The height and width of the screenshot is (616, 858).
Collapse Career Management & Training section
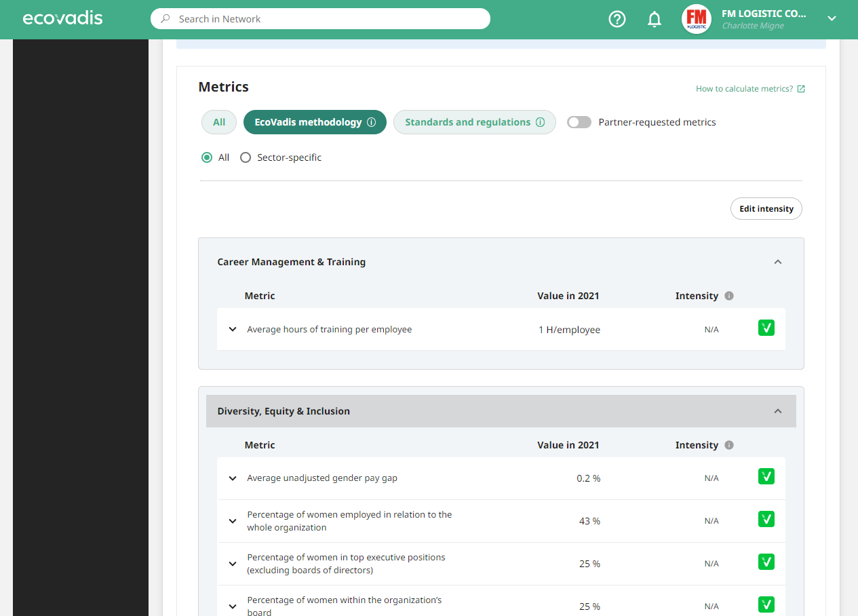[778, 262]
